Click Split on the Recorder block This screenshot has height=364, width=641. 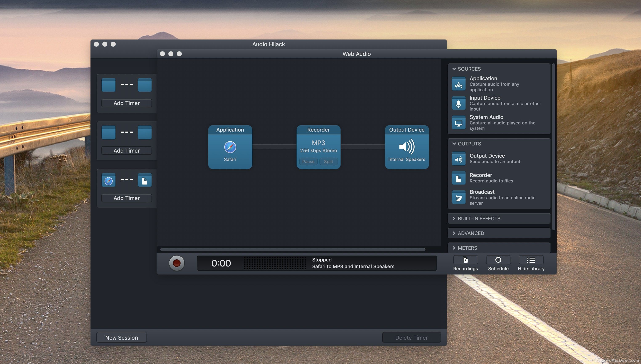328,161
